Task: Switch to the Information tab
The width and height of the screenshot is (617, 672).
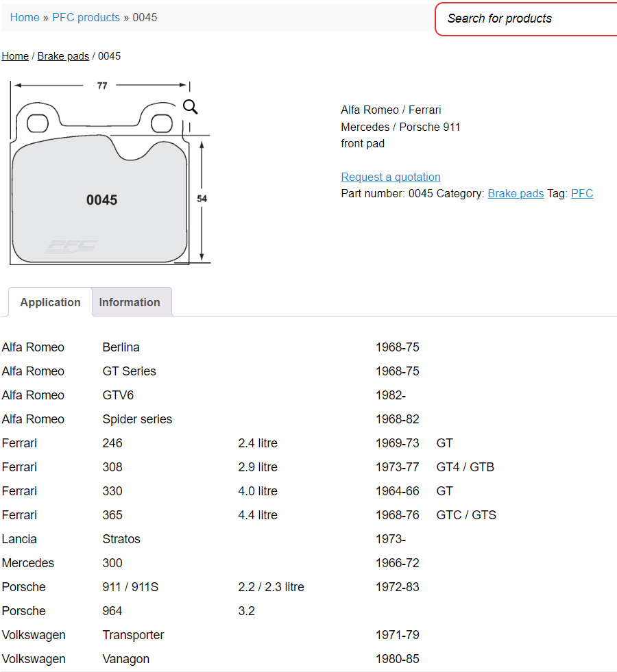Action: pos(130,302)
